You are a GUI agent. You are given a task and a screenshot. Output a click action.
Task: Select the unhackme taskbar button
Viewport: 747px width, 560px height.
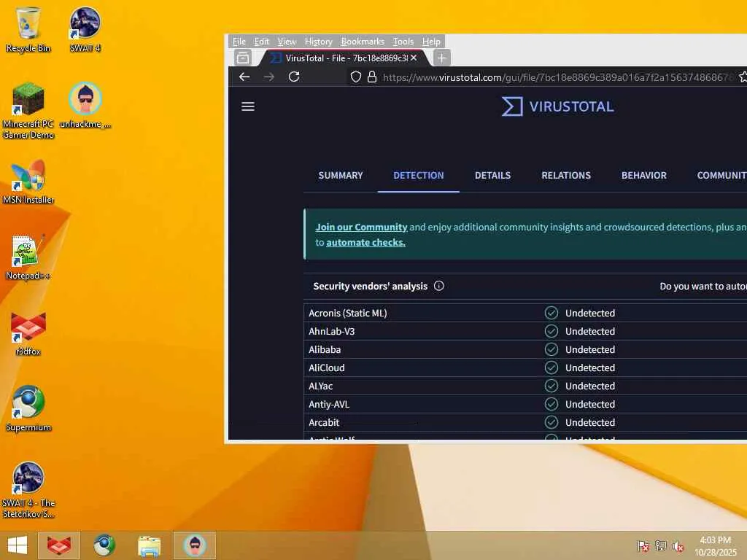coord(194,545)
